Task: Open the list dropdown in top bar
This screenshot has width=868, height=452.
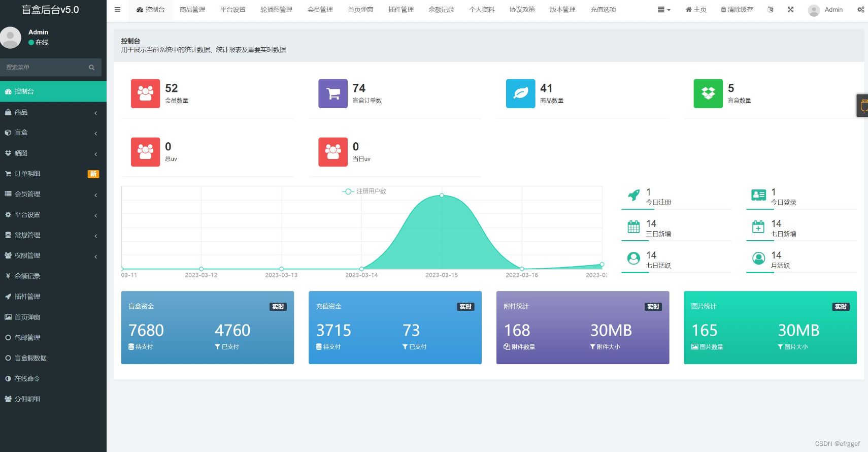Action: (663, 10)
